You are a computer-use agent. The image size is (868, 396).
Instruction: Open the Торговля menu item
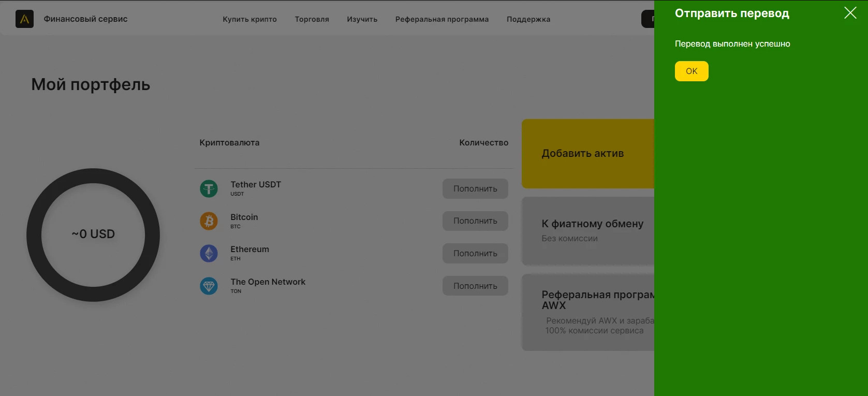click(x=312, y=19)
